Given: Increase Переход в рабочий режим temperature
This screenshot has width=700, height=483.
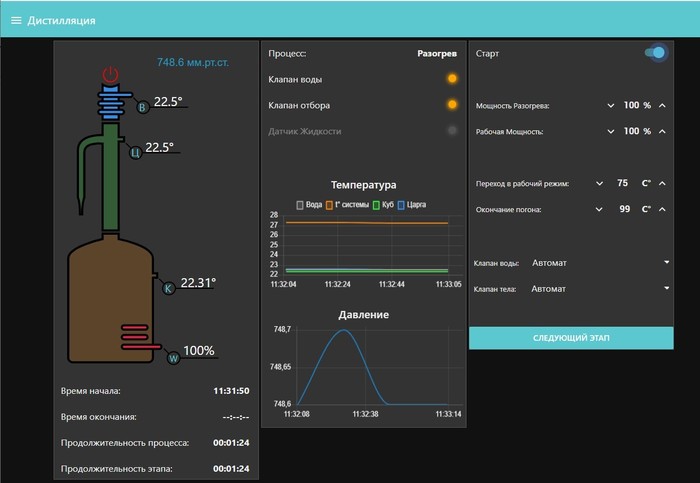Looking at the screenshot, I should point(662,183).
